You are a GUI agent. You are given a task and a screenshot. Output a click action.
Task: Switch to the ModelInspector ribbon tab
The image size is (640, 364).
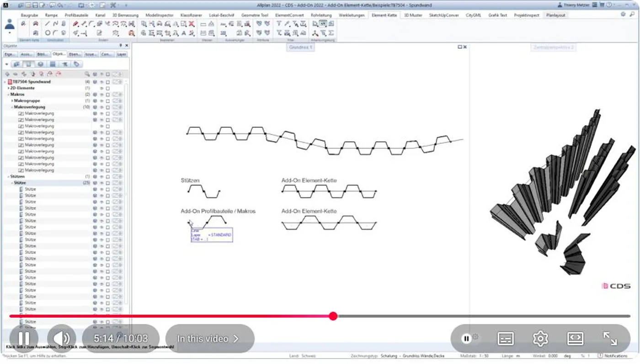click(x=160, y=15)
